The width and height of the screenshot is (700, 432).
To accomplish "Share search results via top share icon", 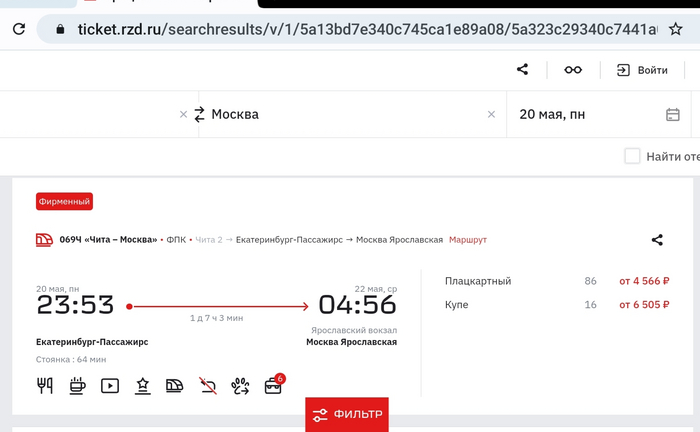I will (522, 69).
